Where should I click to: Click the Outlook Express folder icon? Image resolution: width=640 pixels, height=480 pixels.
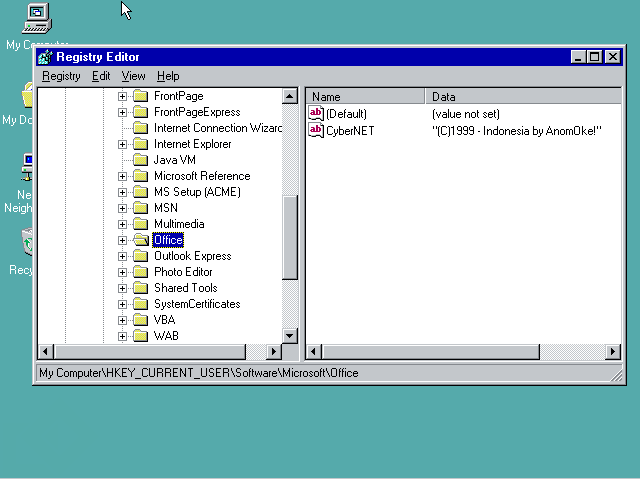[x=140, y=256]
